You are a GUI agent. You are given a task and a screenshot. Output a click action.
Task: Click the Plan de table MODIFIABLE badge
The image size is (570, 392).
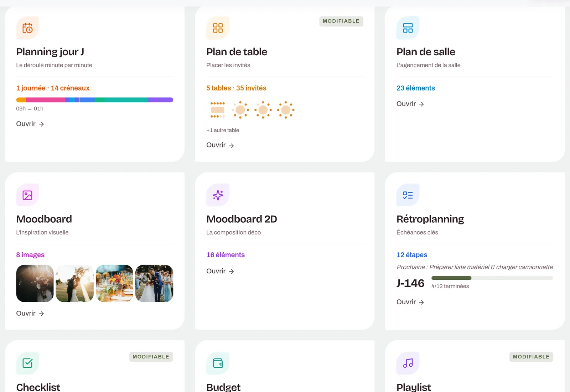(x=341, y=21)
